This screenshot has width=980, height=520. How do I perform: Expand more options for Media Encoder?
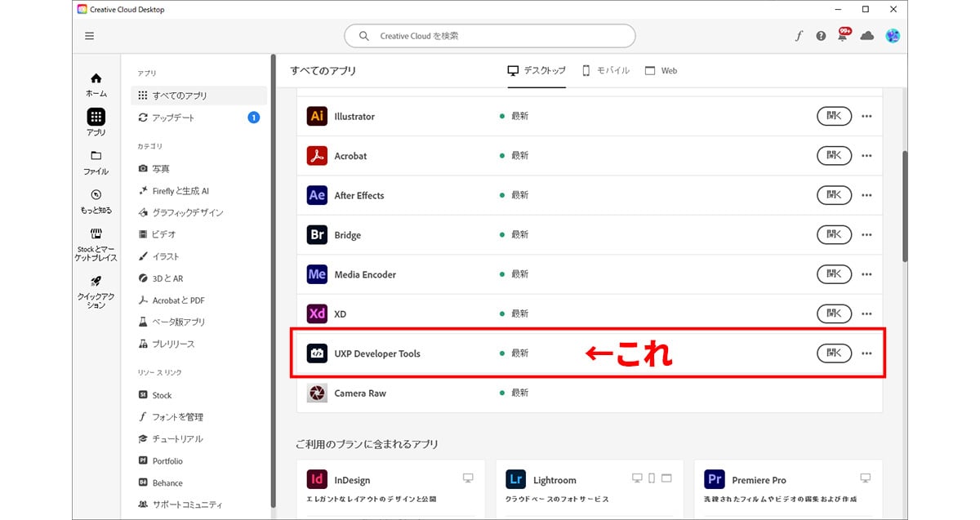pos(866,275)
